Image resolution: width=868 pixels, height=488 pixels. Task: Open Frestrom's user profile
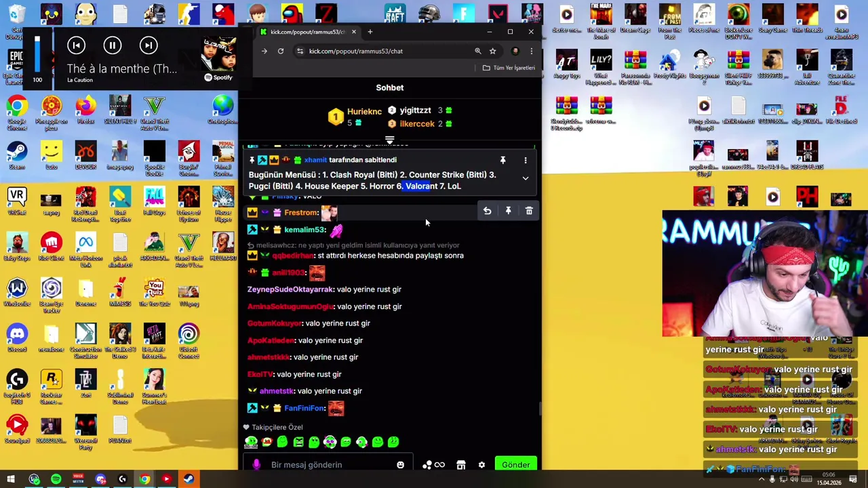[301, 212]
